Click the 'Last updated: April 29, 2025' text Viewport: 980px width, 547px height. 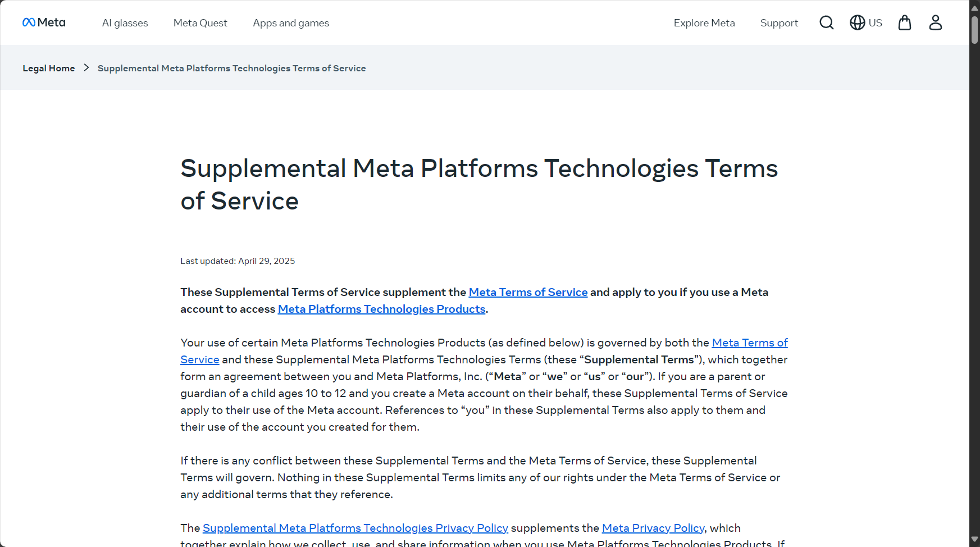238,261
